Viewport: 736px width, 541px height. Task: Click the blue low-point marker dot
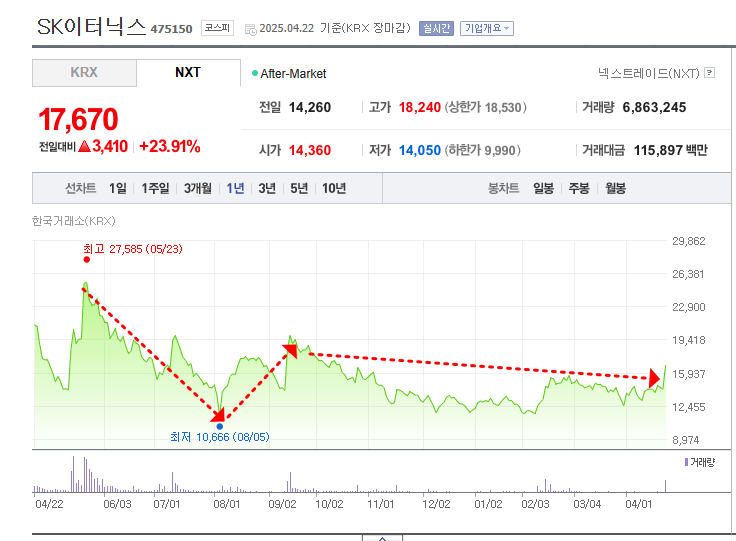220,426
